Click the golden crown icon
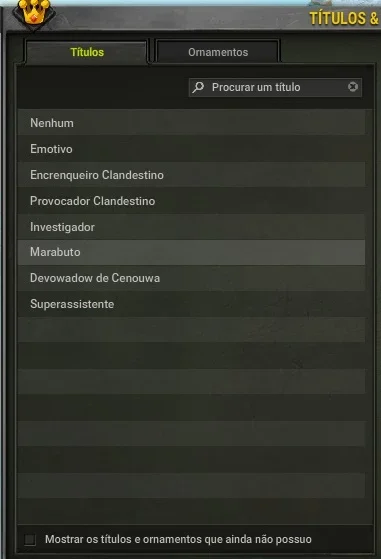This screenshot has height=559, width=381. tap(34, 12)
